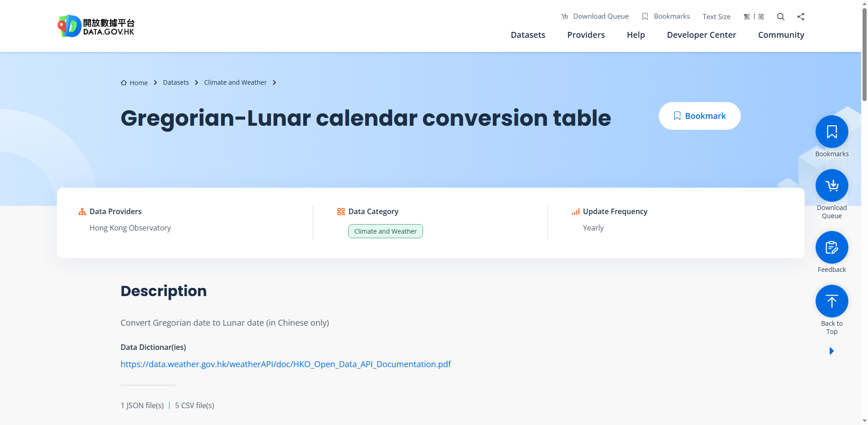Click the header Download Queue cart icon

point(565,16)
